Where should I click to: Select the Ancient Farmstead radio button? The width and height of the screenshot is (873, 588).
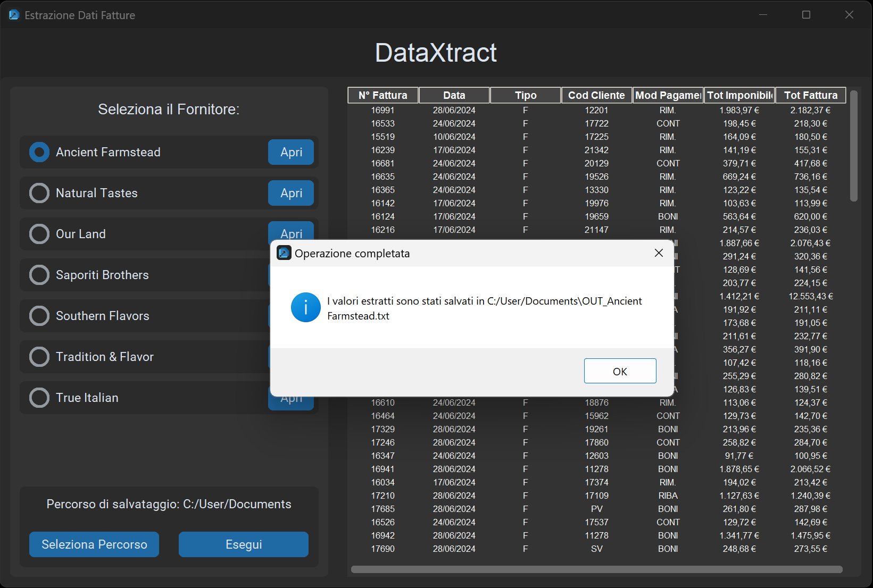(x=39, y=152)
